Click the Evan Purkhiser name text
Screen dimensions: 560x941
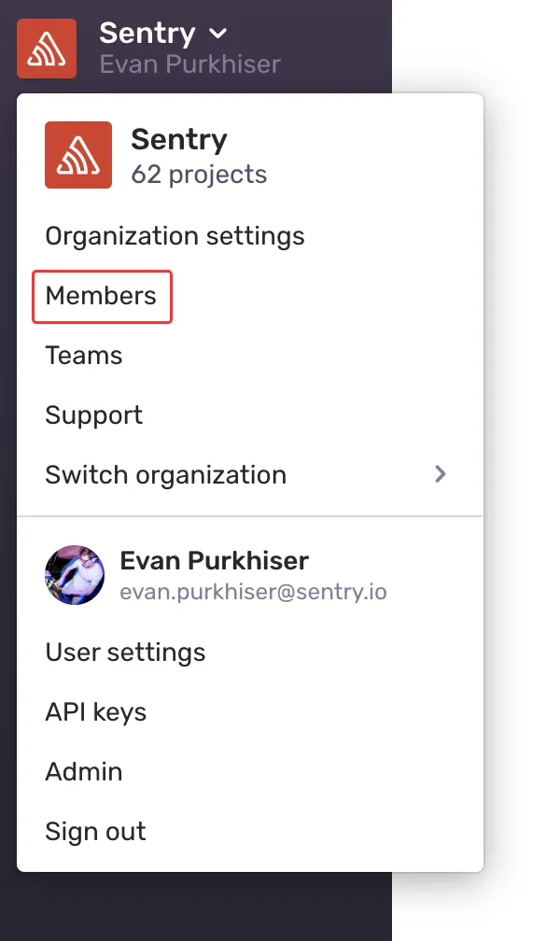(x=214, y=561)
